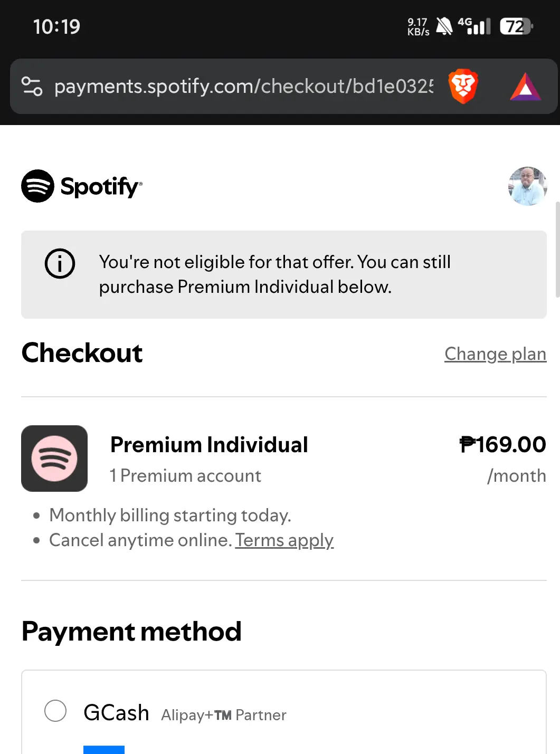Screen dimensions: 560x754
Task: Open site settings icon in address bar
Action: [x=32, y=86]
